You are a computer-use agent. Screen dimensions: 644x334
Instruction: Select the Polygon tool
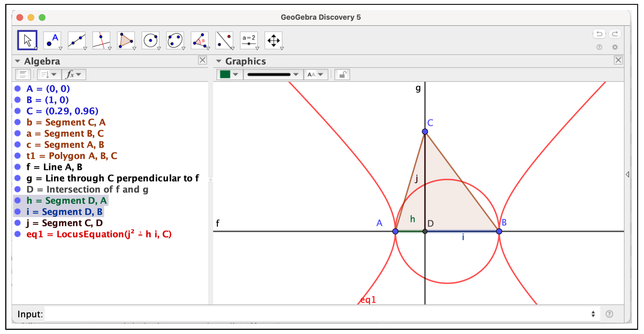coord(126,40)
